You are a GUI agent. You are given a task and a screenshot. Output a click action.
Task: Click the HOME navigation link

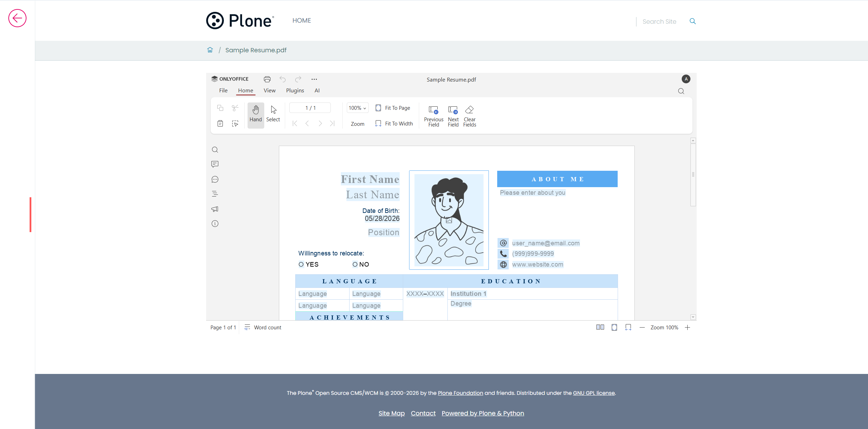[x=302, y=21]
